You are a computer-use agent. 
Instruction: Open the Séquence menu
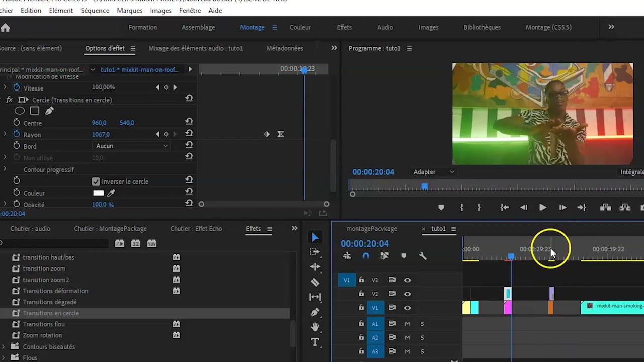pos(95,10)
